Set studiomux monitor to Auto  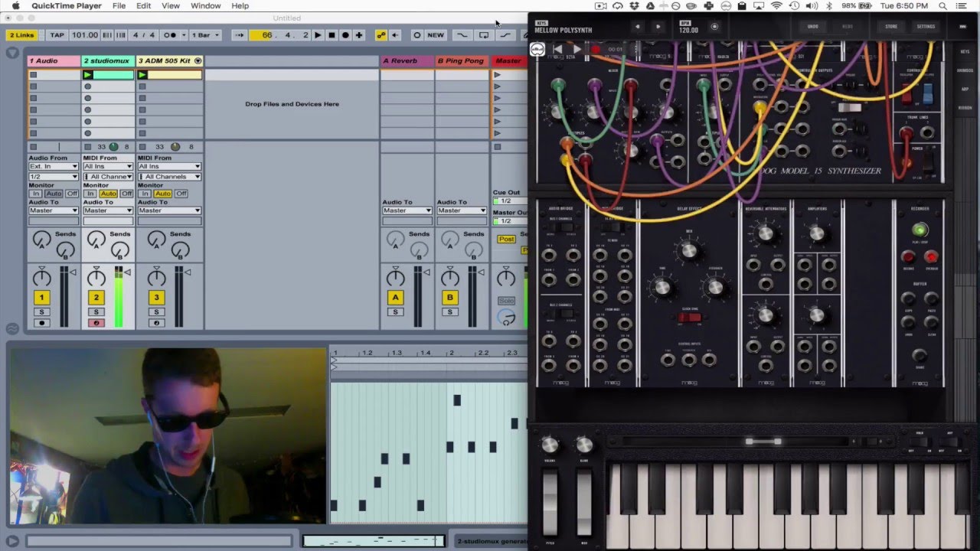[108, 194]
